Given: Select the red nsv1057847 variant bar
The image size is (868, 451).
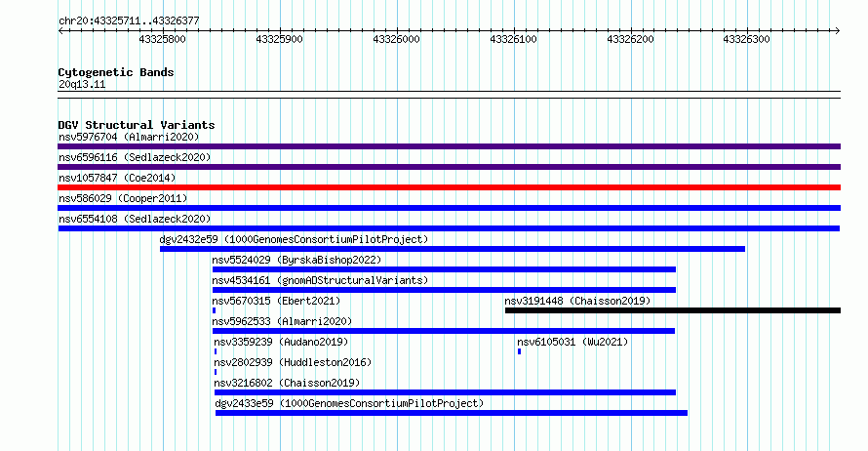Looking at the screenshot, I should point(449,187).
